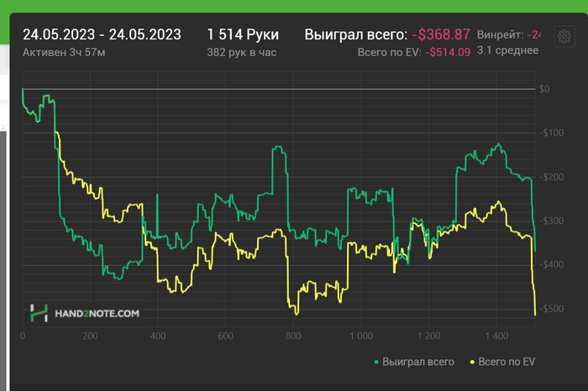The height and width of the screenshot is (391, 588).
Task: Open the graph settings gear icon
Action: (x=564, y=36)
